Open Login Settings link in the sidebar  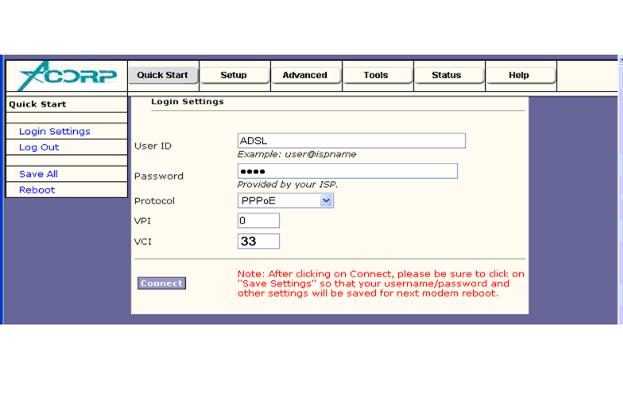(x=54, y=131)
